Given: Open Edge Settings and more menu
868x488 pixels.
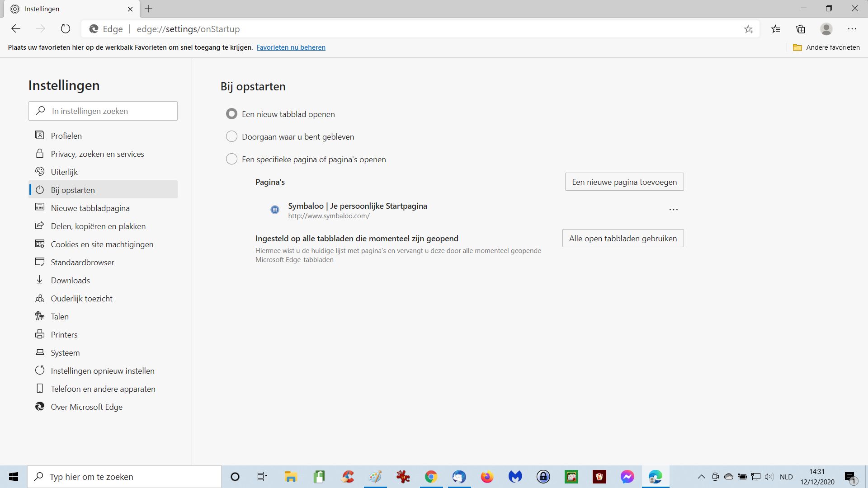Looking at the screenshot, I should click(852, 29).
